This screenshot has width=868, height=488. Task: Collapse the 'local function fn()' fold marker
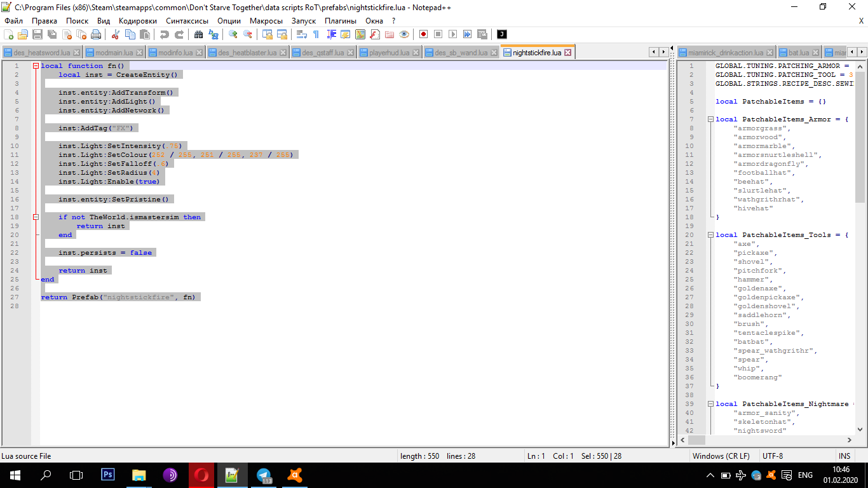pos(36,66)
